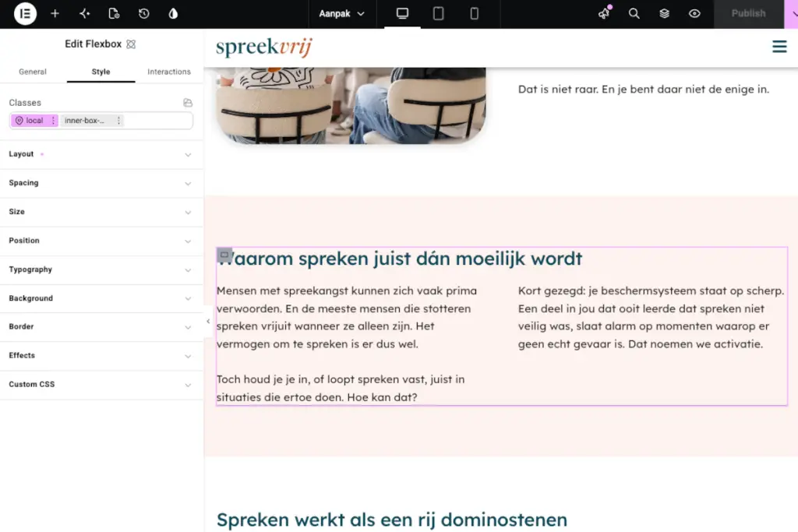The height and width of the screenshot is (532, 798).
Task: Switch to the Style tab
Action: [101, 72]
